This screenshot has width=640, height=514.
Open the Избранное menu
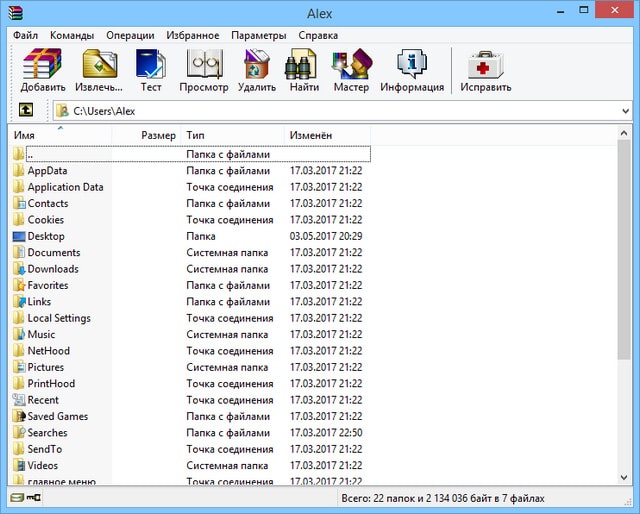193,35
